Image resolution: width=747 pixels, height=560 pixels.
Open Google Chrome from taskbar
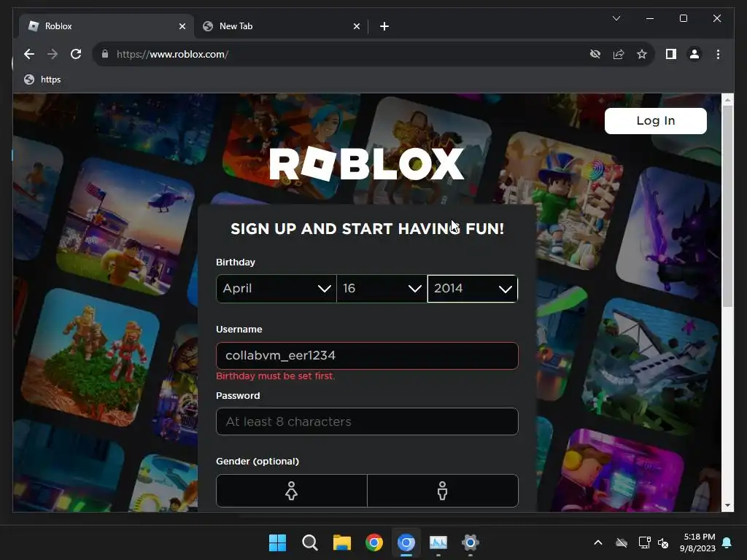(374, 542)
